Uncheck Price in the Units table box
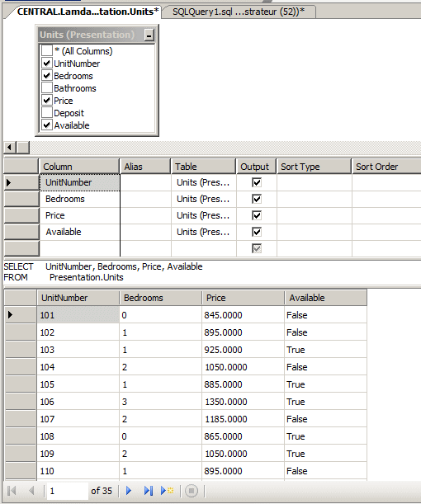The image size is (421, 504). 47,101
